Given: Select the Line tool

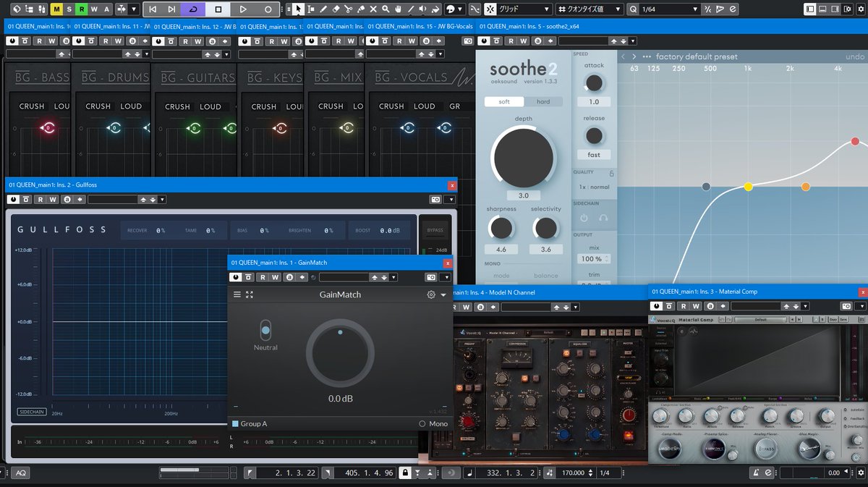Looking at the screenshot, I should tap(412, 9).
